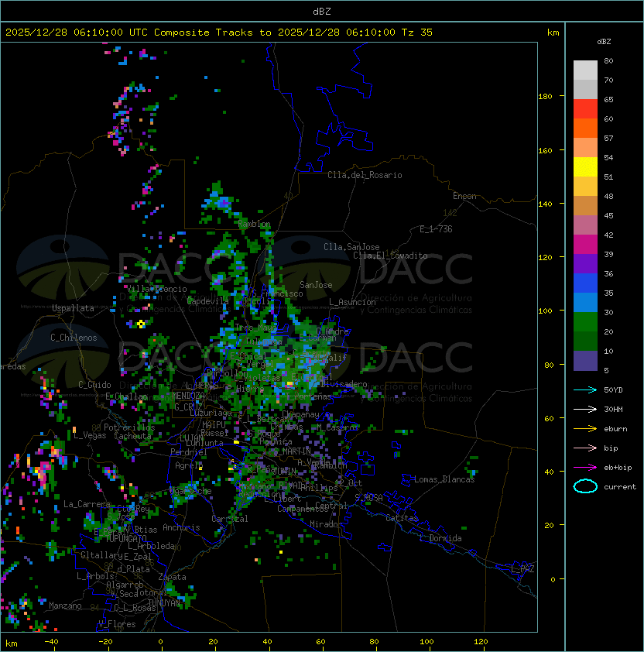Click the bright yellow echo cell below Villavicencio
644x652 pixels.
click(141, 324)
